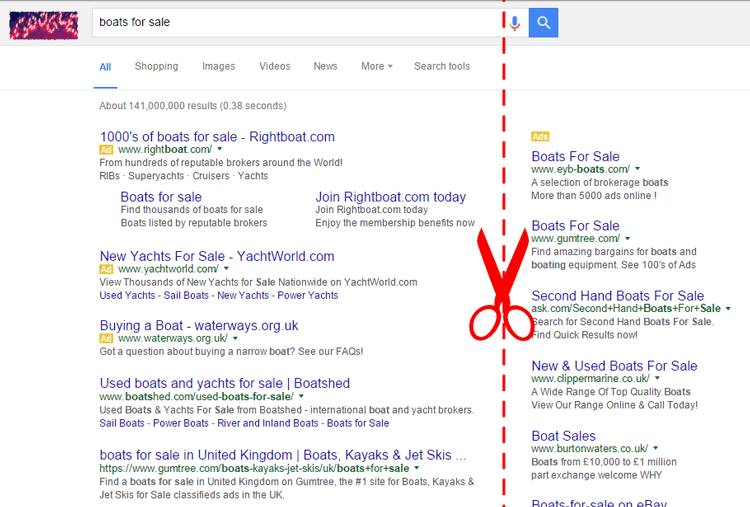Click the blue search magnifier button
Viewport: 750px width, 507px height.
(x=543, y=22)
